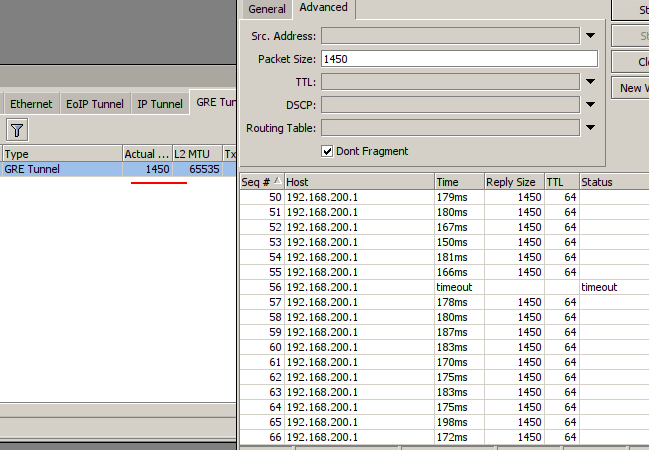Screen dimensions: 649x450
Task: Switch to the General tab
Action: [x=267, y=9]
